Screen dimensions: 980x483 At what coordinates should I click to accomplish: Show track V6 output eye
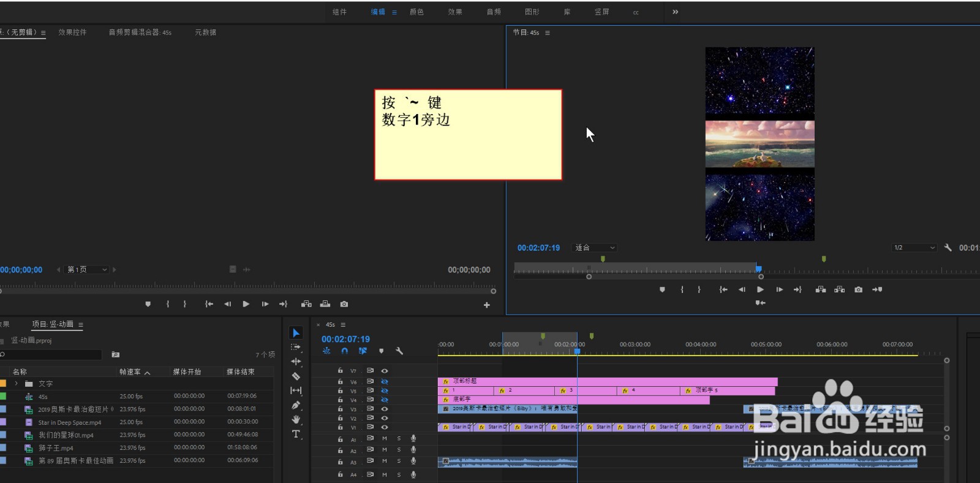(x=385, y=381)
